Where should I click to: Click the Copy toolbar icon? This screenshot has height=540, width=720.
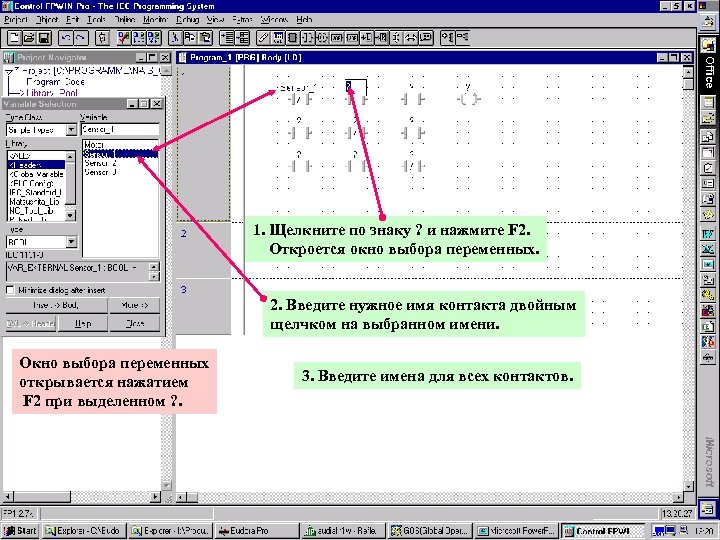click(x=190, y=38)
